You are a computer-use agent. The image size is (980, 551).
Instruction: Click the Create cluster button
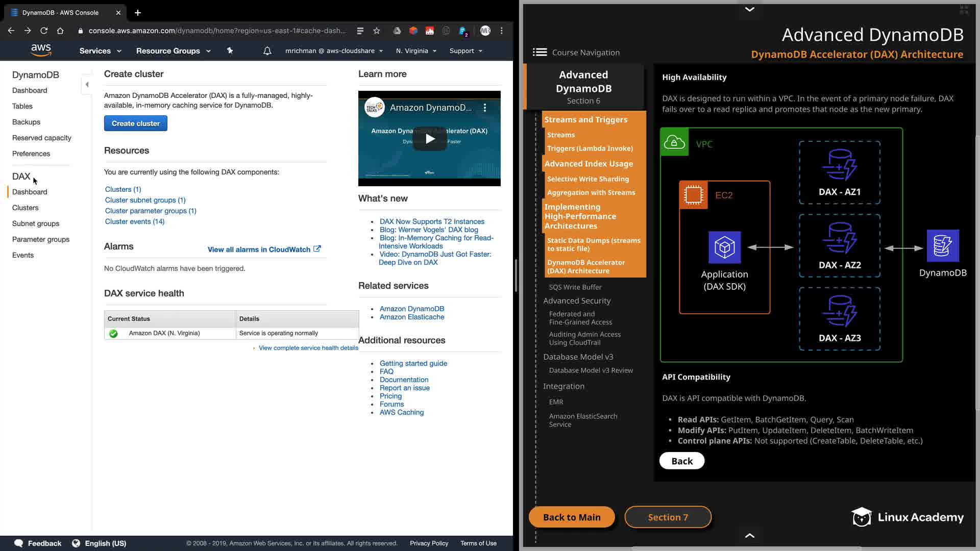(135, 123)
